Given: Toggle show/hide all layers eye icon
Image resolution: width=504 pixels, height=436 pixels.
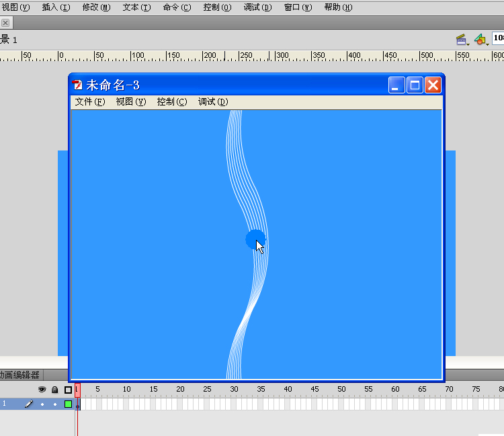Looking at the screenshot, I should point(42,390).
